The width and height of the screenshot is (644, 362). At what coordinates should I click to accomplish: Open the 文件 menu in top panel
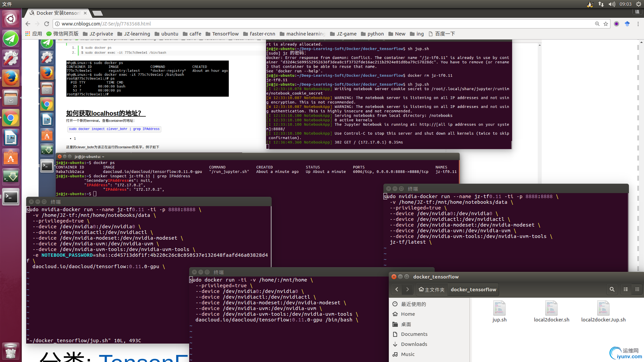[7, 4]
